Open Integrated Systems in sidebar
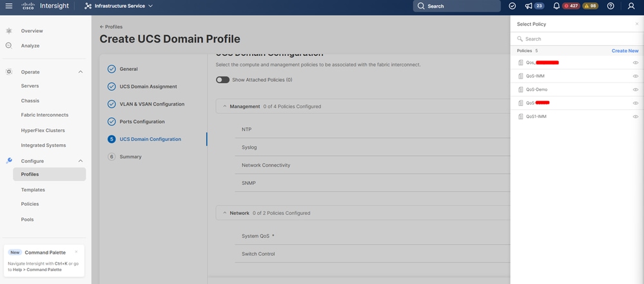The image size is (644, 284). tap(44, 146)
